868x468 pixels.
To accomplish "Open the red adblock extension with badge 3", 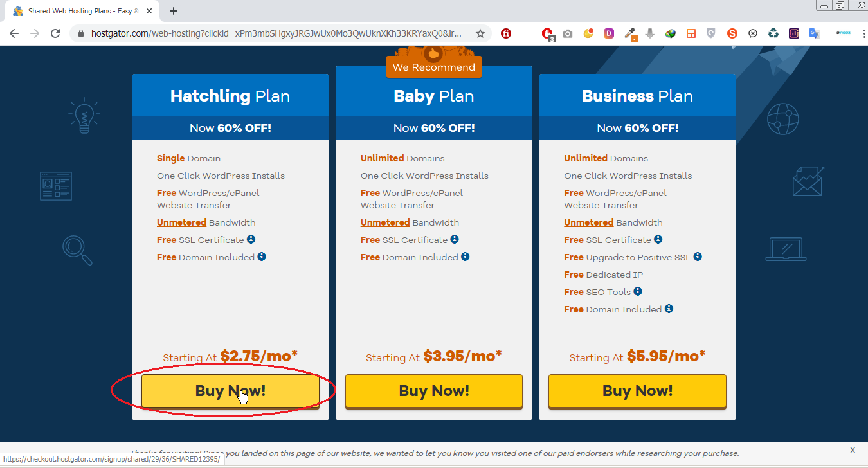I will (x=547, y=33).
